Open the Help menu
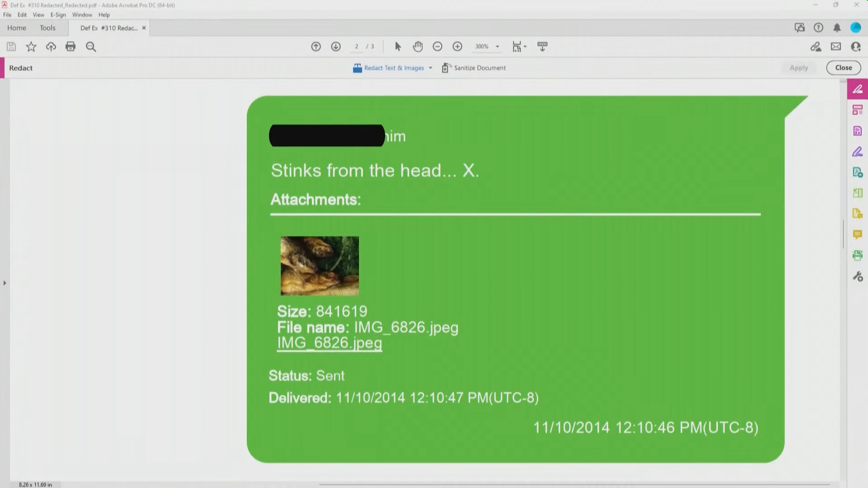This screenshot has width=868, height=488. pyautogui.click(x=104, y=15)
